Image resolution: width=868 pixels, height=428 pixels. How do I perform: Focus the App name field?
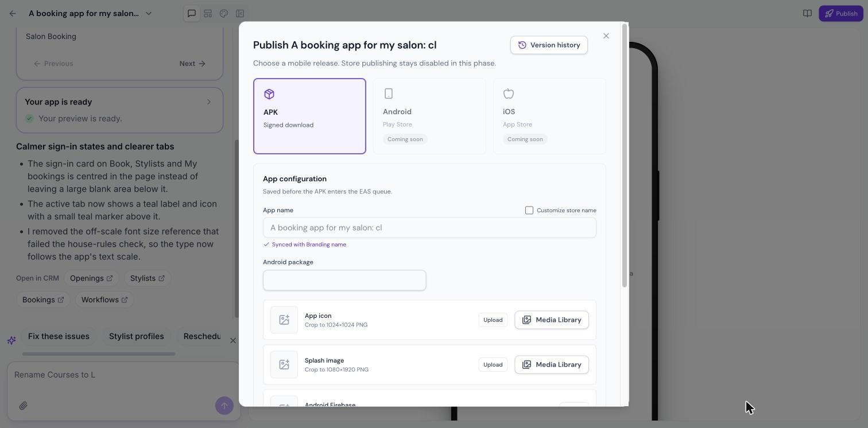[x=429, y=228]
